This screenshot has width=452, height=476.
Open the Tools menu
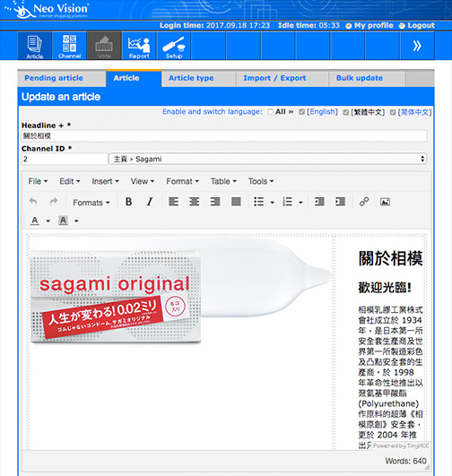pos(261,181)
